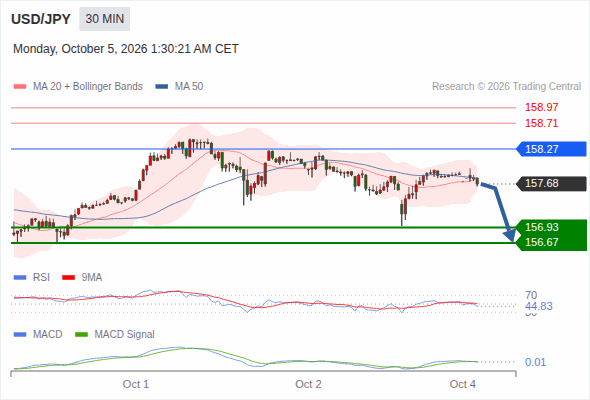Click the '9MA' legend label
Image resolution: width=590 pixels, height=400 pixels.
point(92,278)
